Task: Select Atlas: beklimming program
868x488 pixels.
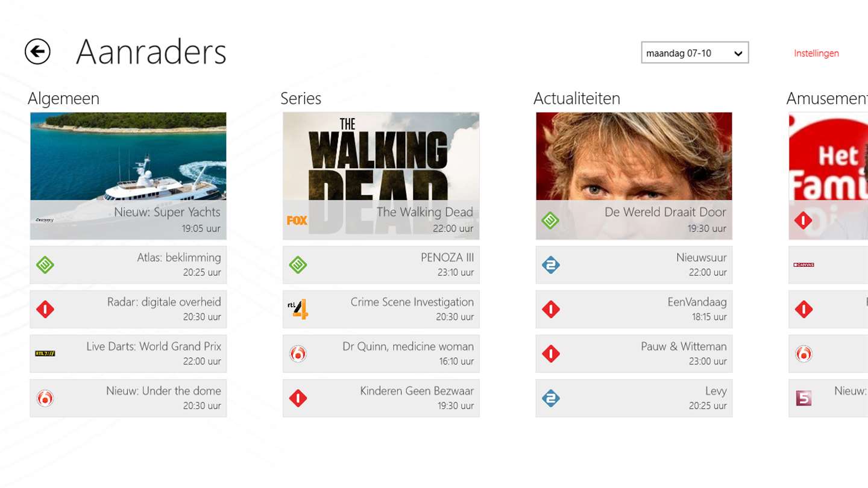Action: pyautogui.click(x=128, y=264)
